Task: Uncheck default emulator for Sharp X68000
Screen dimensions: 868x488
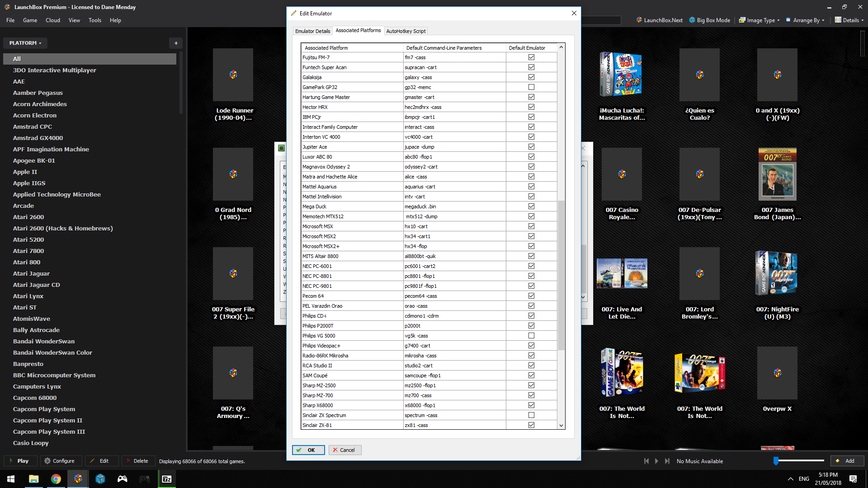Action: pos(531,405)
